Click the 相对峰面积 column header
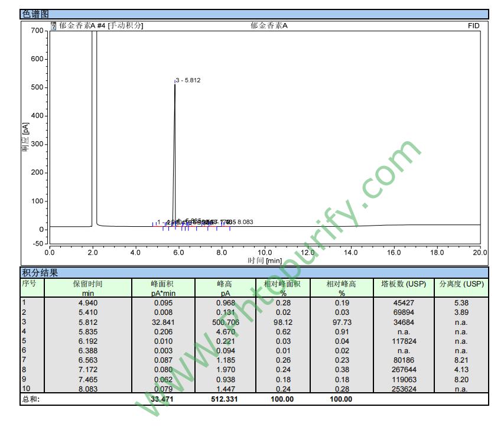 click(x=282, y=284)
